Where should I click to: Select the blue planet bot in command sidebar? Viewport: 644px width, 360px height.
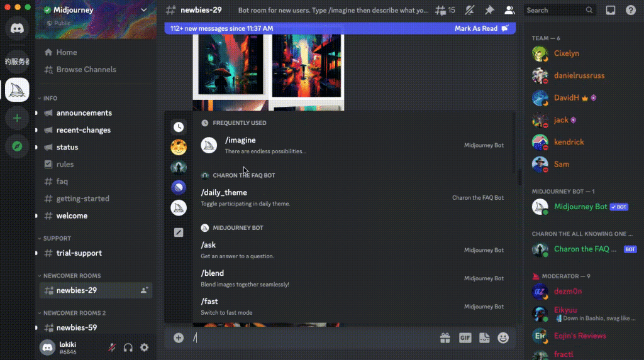(x=178, y=188)
